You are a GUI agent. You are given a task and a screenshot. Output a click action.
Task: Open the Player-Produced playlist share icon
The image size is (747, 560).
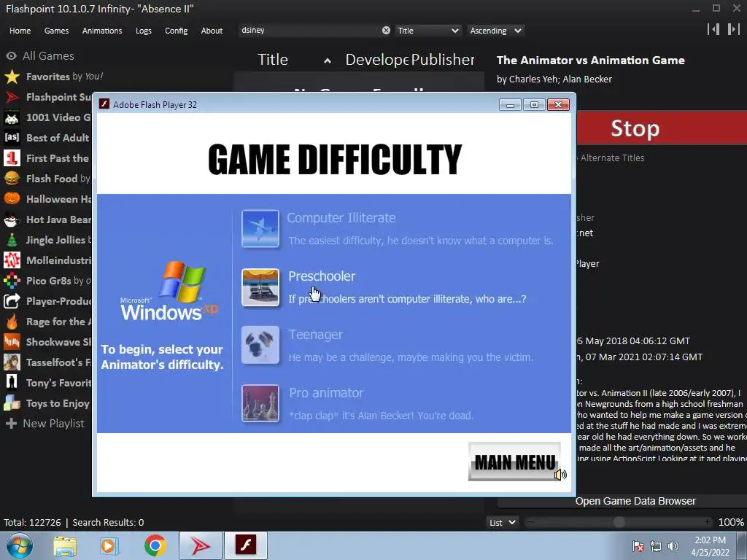click(12, 301)
